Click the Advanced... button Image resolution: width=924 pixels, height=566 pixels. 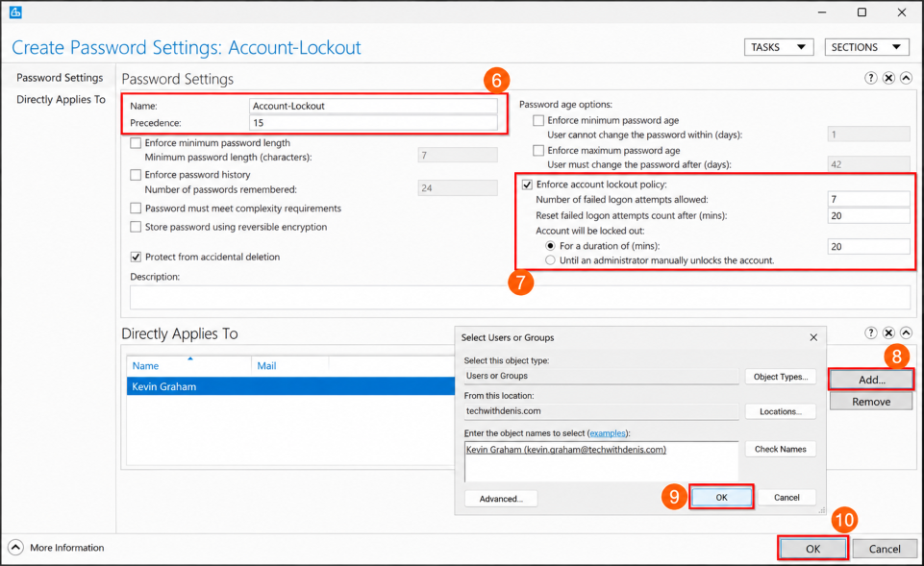501,499
